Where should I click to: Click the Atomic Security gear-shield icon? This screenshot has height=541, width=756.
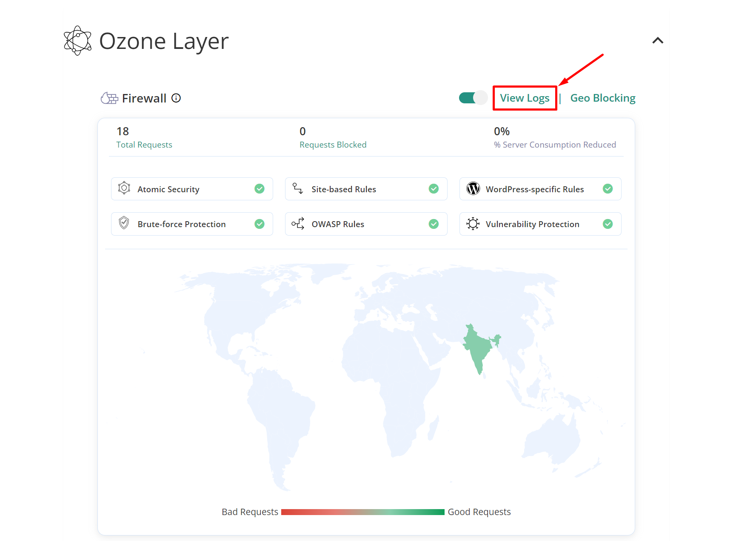[124, 188]
